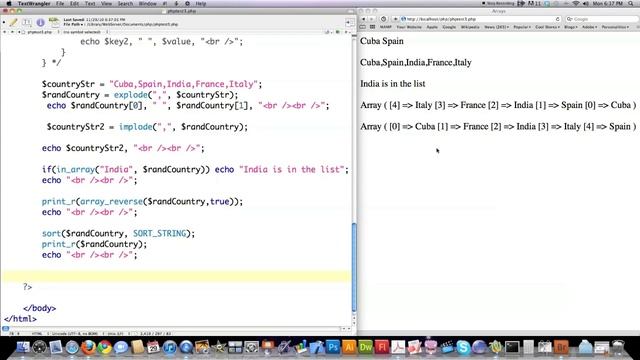Open Top Sites grid icon in Safari
The width and height of the screenshot is (640, 360).
pyautogui.click(x=372, y=27)
